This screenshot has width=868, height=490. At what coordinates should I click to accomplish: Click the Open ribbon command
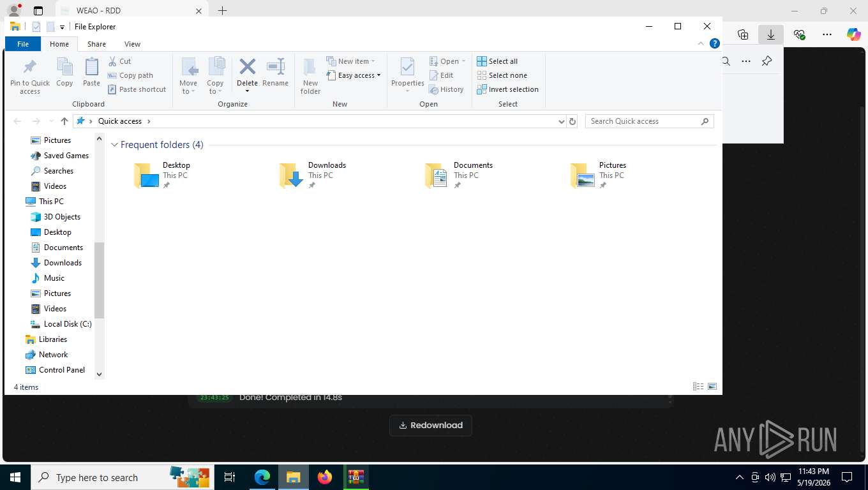click(447, 61)
